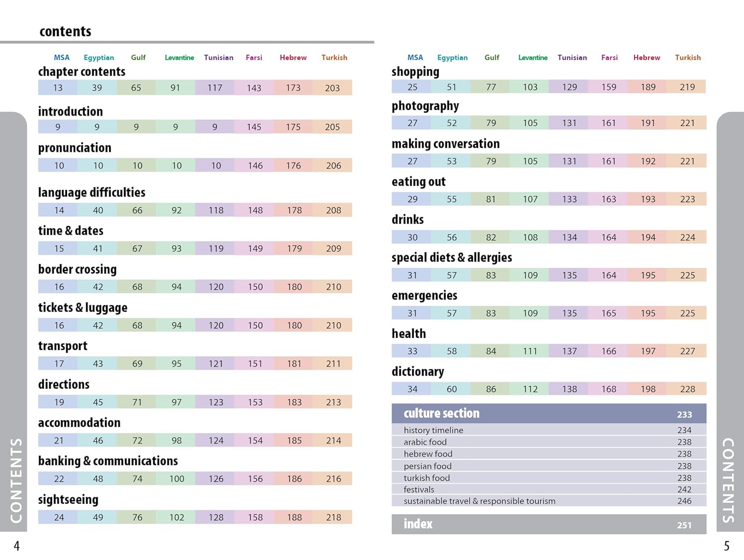The width and height of the screenshot is (744, 560).
Task: Click the contents title at top
Action: (65, 32)
